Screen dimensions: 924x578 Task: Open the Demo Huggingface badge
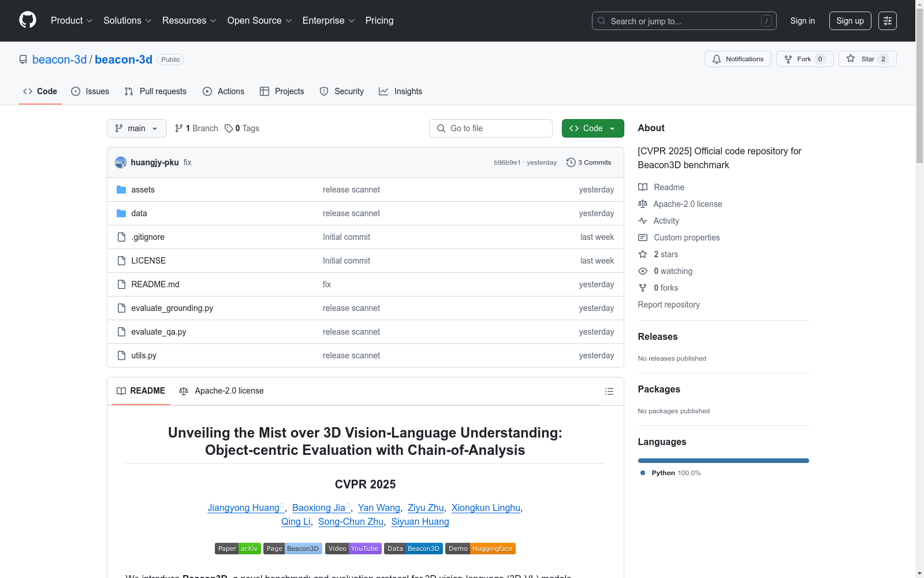(480, 549)
